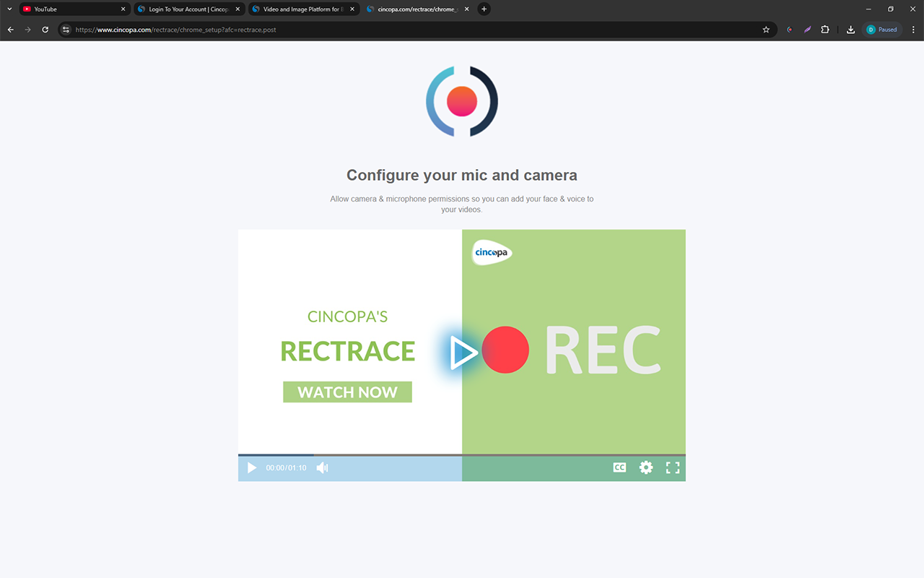Viewport: 924px width, 578px height.
Task: Click the Cincopa logo overlay on the video
Action: point(491,253)
